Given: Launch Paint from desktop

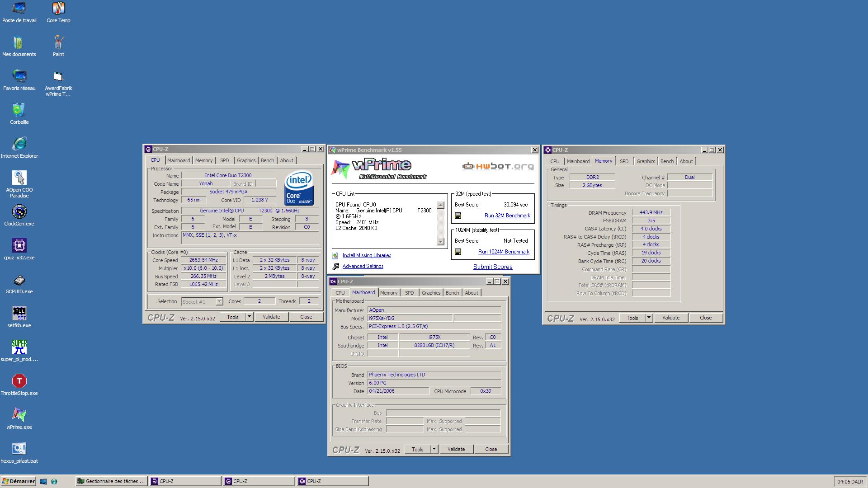Looking at the screenshot, I should pyautogui.click(x=58, y=46).
